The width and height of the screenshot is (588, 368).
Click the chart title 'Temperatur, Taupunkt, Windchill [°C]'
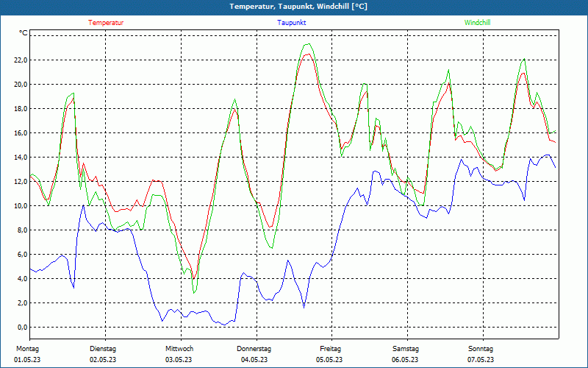(298, 7)
